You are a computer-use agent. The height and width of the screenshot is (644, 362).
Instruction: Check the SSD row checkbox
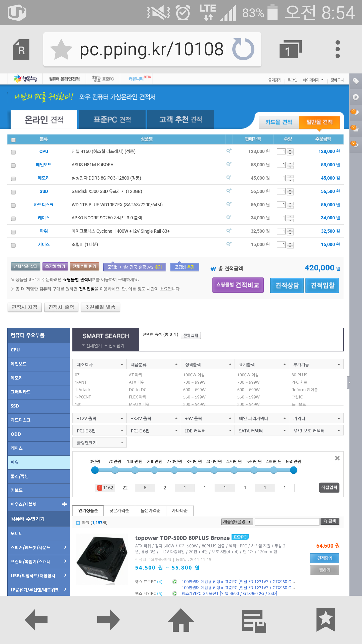[13, 192]
